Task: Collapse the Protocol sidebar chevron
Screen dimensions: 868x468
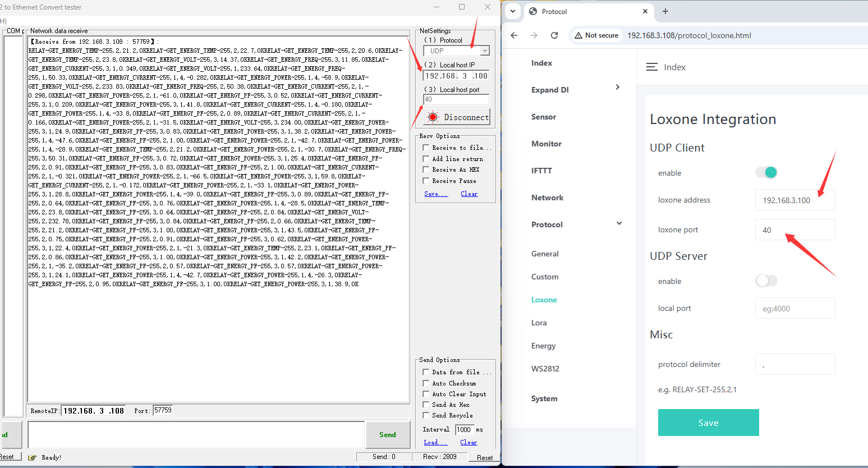Action: 619,223
